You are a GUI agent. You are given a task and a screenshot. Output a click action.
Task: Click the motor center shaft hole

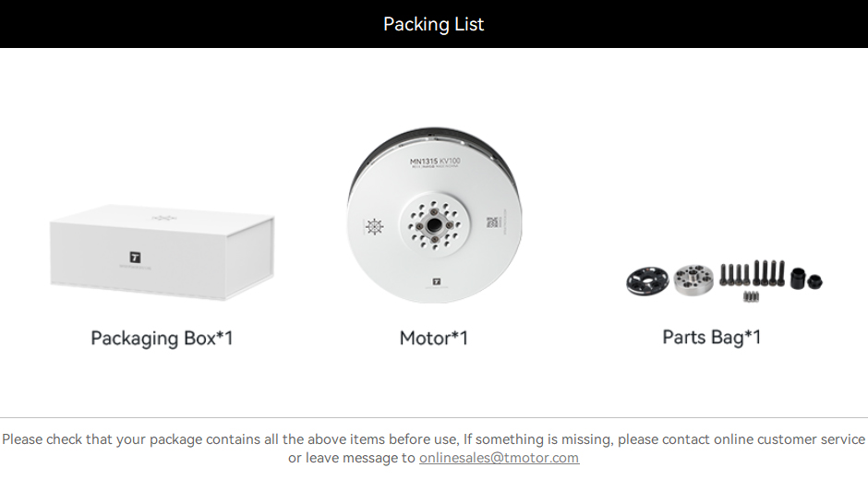[434, 225]
